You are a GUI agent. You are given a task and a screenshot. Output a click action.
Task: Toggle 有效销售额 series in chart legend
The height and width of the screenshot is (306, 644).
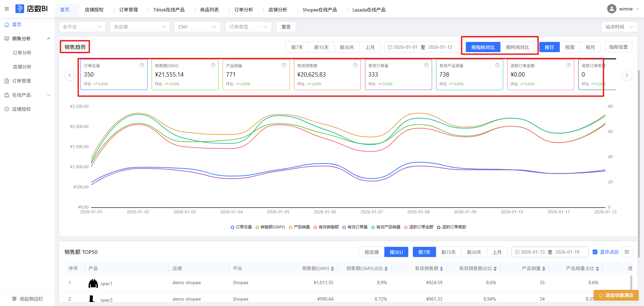pyautogui.click(x=326, y=227)
